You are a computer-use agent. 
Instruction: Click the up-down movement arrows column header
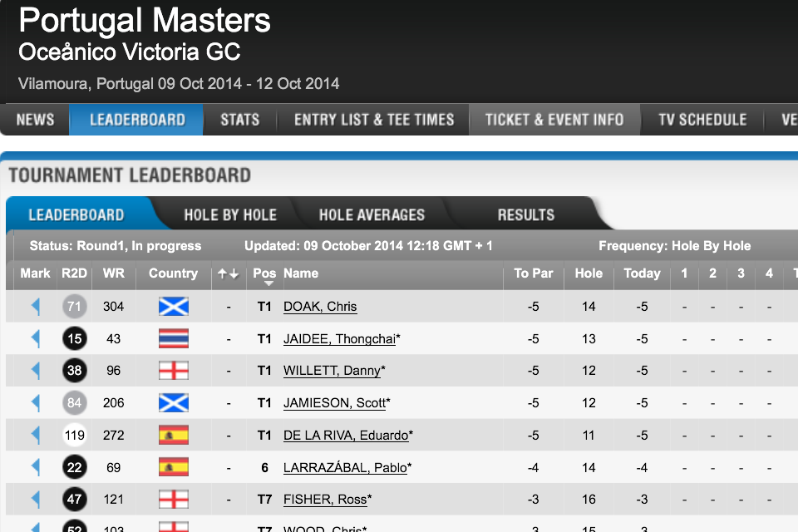228,273
